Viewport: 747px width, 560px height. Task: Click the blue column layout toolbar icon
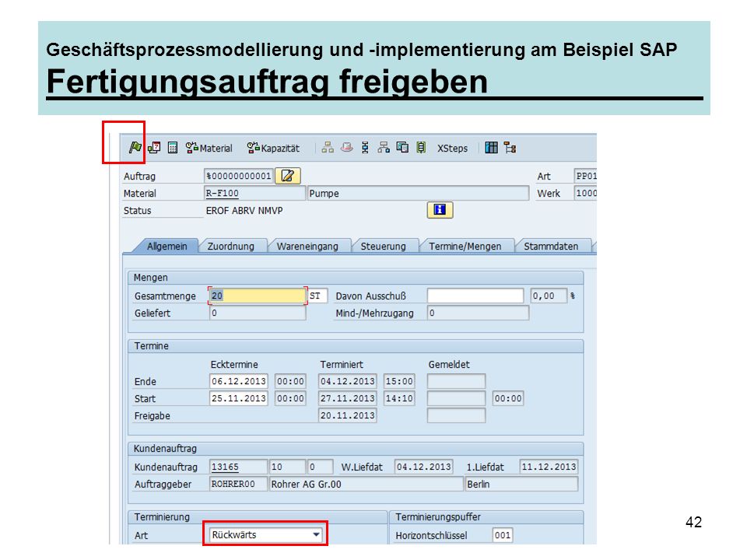(491, 148)
